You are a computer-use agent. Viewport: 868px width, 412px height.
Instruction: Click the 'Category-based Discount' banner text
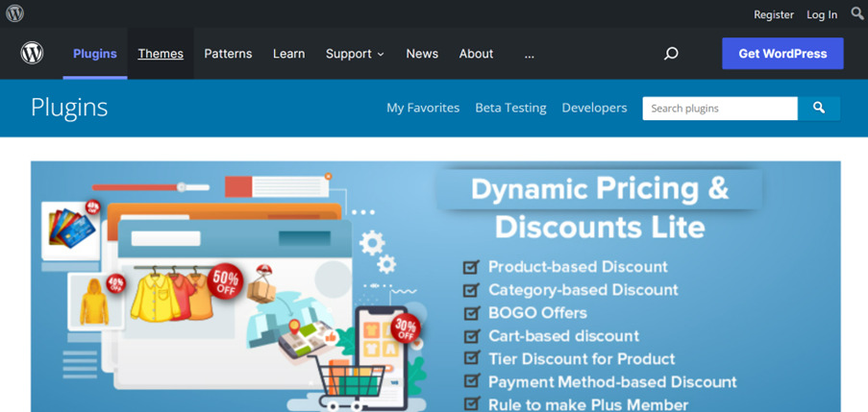[583, 290]
